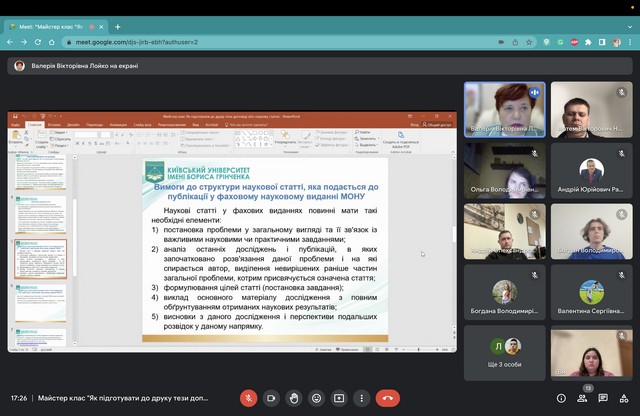Click the Упорядочить arrange icon
Viewport: 640px width, 416px height.
tap(285, 138)
